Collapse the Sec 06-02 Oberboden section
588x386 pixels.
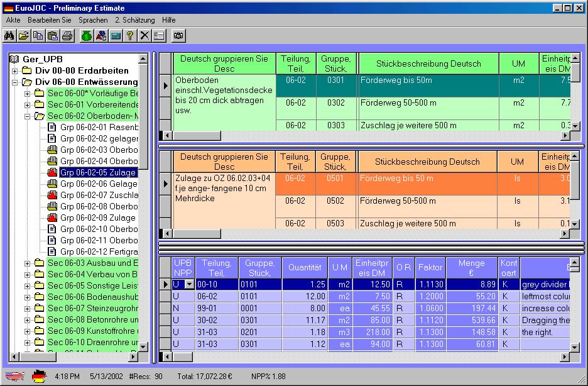coord(28,116)
